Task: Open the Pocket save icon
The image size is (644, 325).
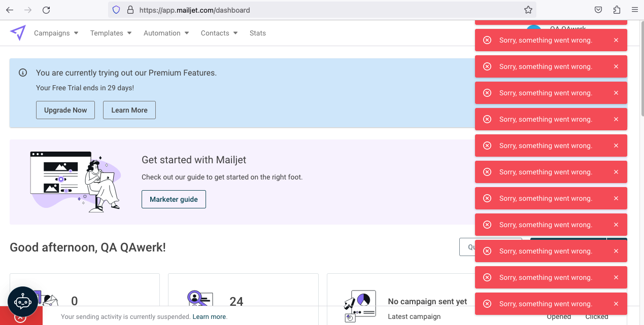Action: pyautogui.click(x=598, y=10)
